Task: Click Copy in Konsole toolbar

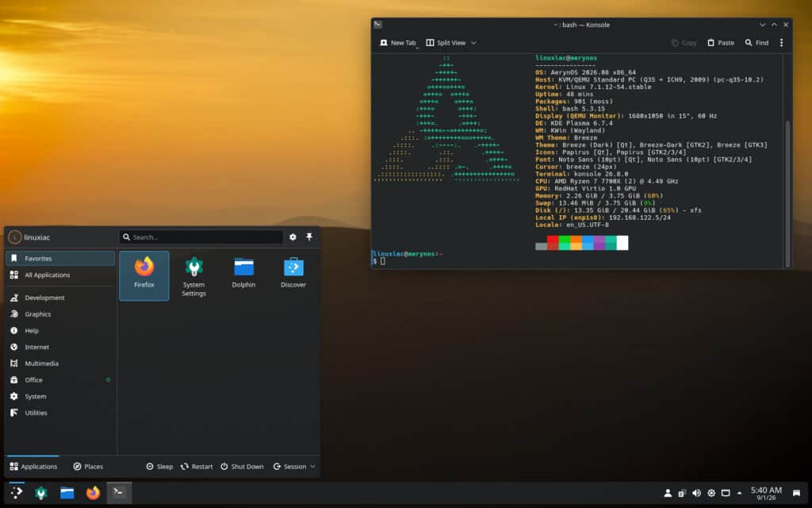Action: 684,43
